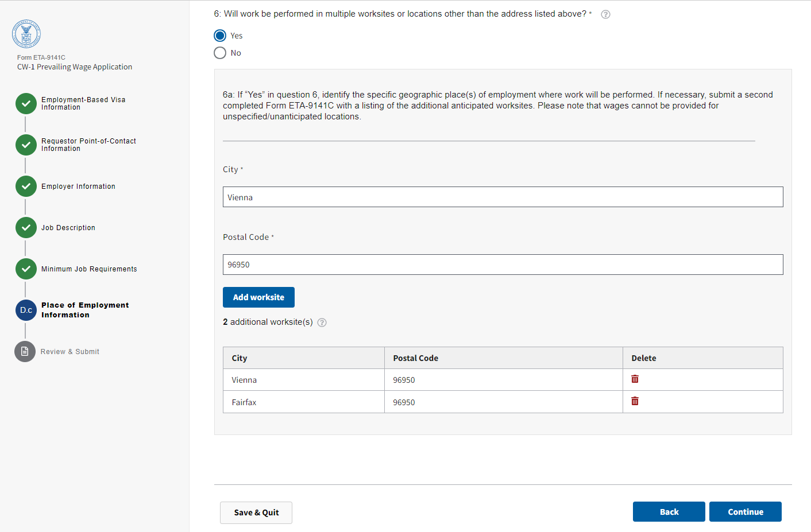Viewport: 811px width, 532px height.
Task: Focus the Postal Code input field
Action: pyautogui.click(x=503, y=265)
